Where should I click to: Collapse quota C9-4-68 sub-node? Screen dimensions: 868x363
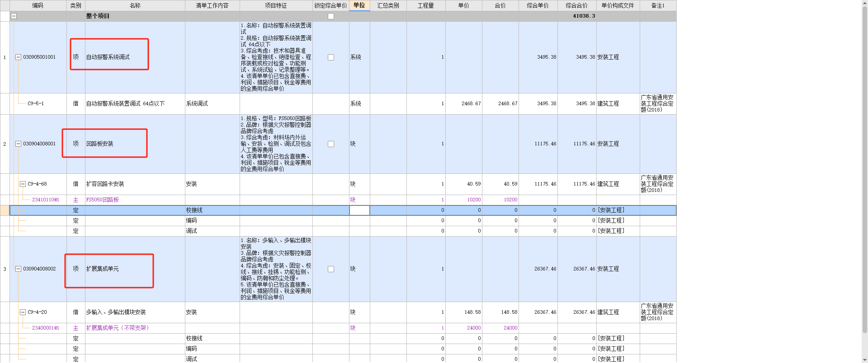coord(23,184)
